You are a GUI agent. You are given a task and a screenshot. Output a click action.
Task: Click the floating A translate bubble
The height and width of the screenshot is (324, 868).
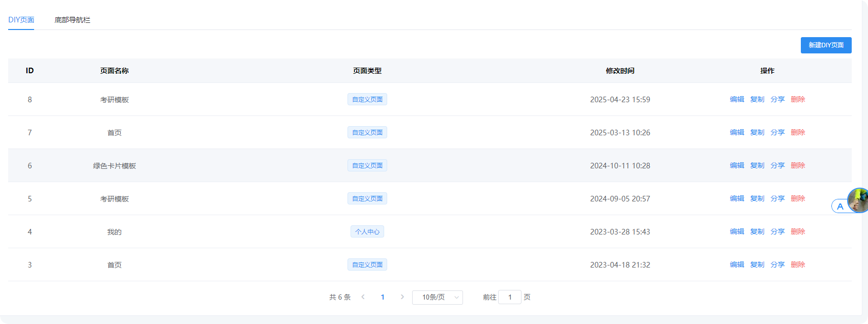(x=840, y=207)
